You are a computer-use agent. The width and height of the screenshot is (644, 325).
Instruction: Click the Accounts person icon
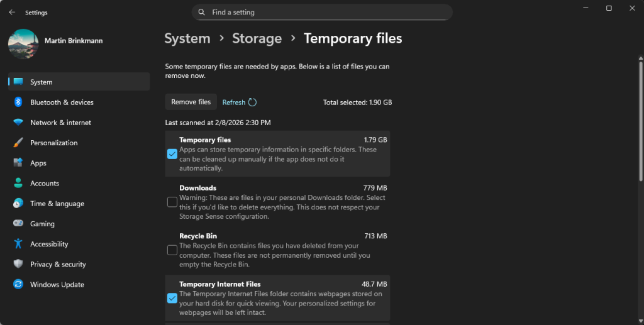18,184
